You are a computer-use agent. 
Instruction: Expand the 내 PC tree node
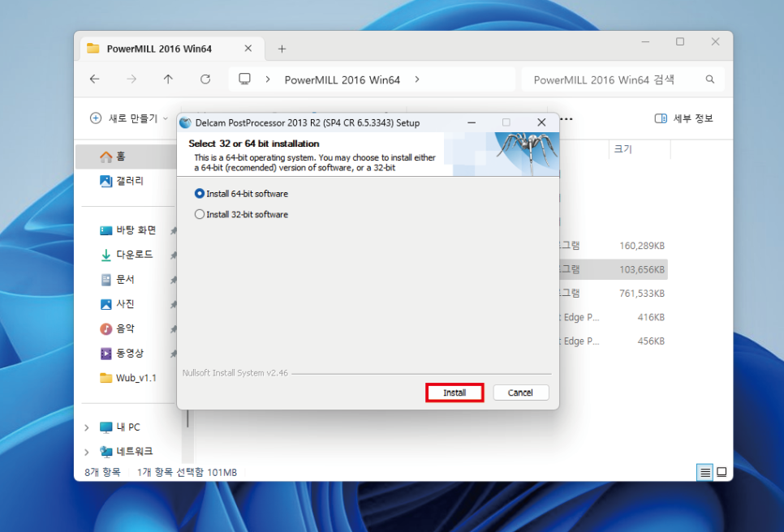87,427
